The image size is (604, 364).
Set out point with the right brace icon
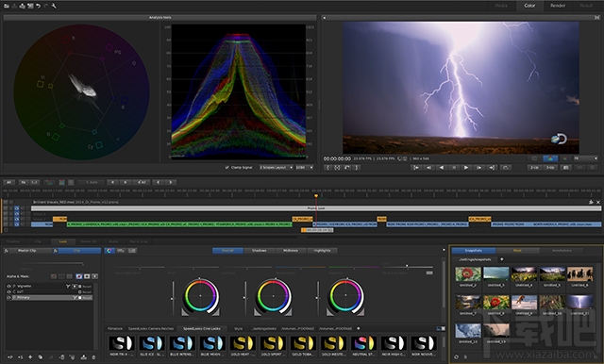tap(357, 167)
